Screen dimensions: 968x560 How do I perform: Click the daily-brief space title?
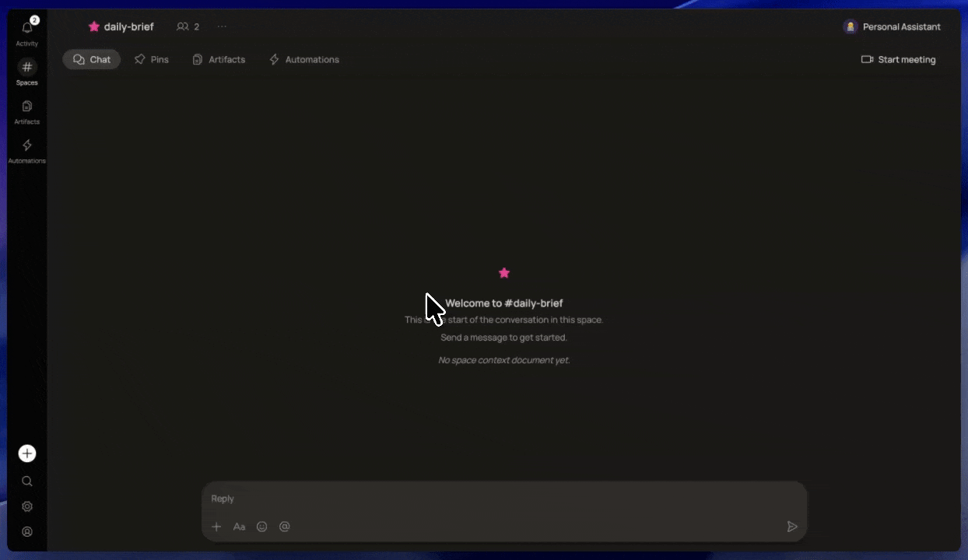tap(129, 26)
